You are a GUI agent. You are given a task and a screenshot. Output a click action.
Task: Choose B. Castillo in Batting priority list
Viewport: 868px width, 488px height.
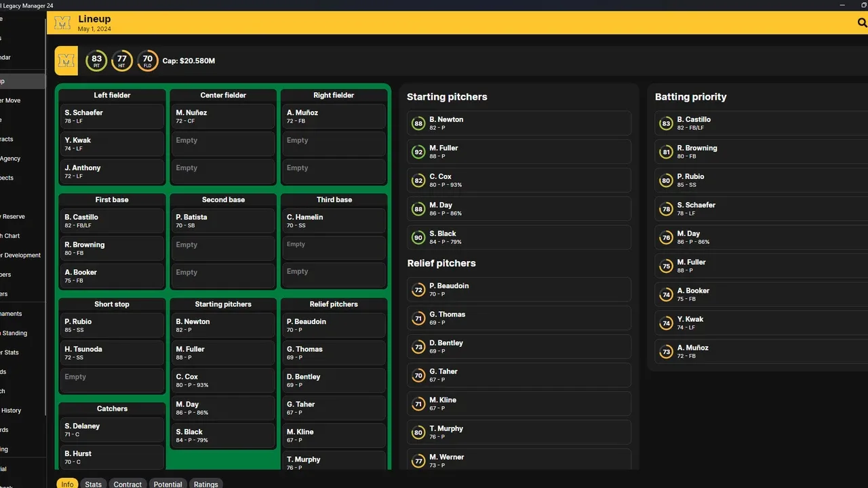(759, 123)
